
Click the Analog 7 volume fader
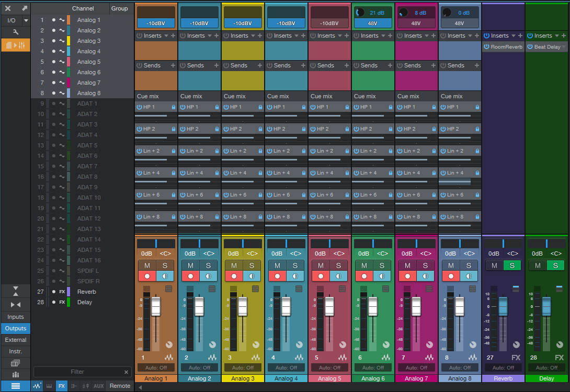click(416, 307)
